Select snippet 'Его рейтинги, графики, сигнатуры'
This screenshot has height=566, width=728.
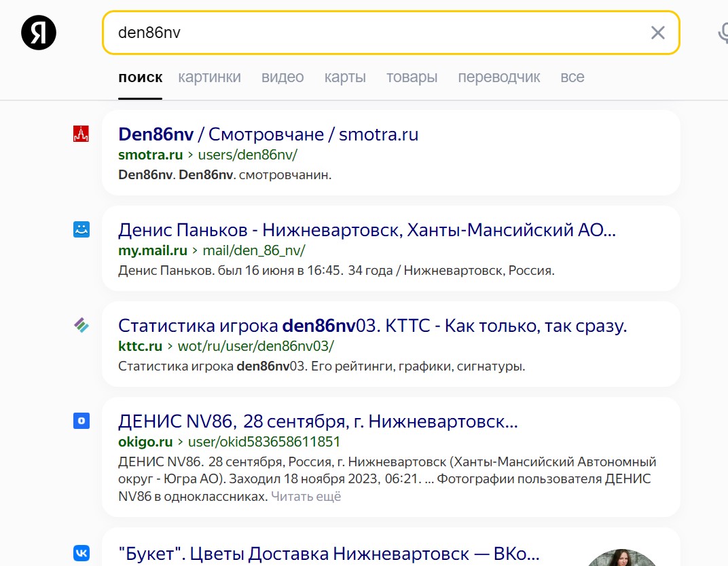[x=418, y=366]
